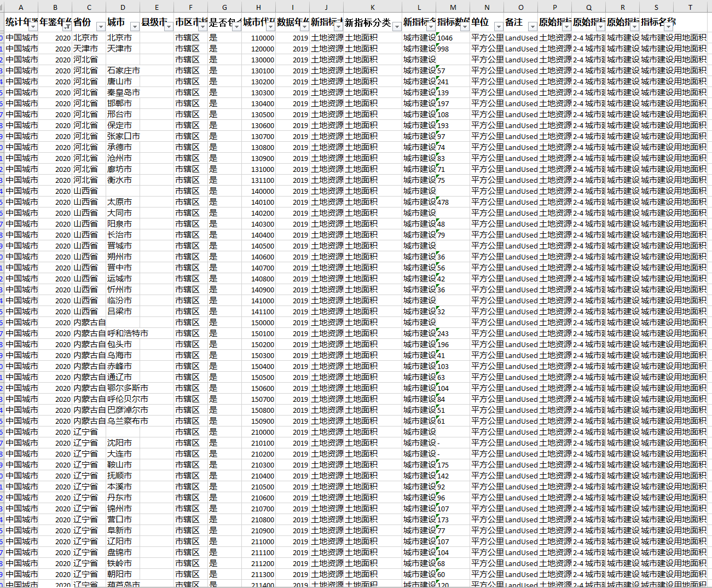Open the filter dropdown in column I
Screen dimensions: 712x588
click(x=305, y=27)
